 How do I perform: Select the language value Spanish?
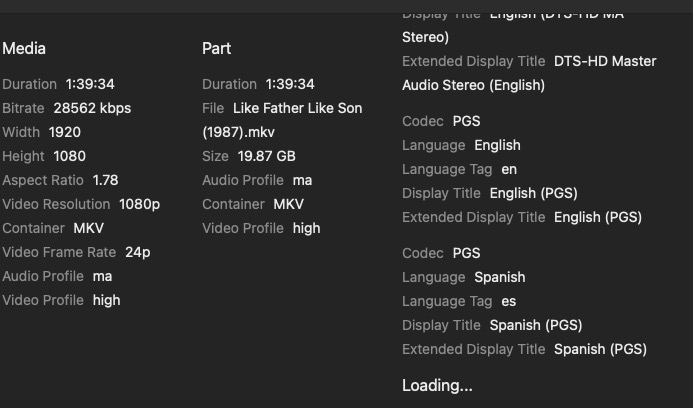point(500,277)
